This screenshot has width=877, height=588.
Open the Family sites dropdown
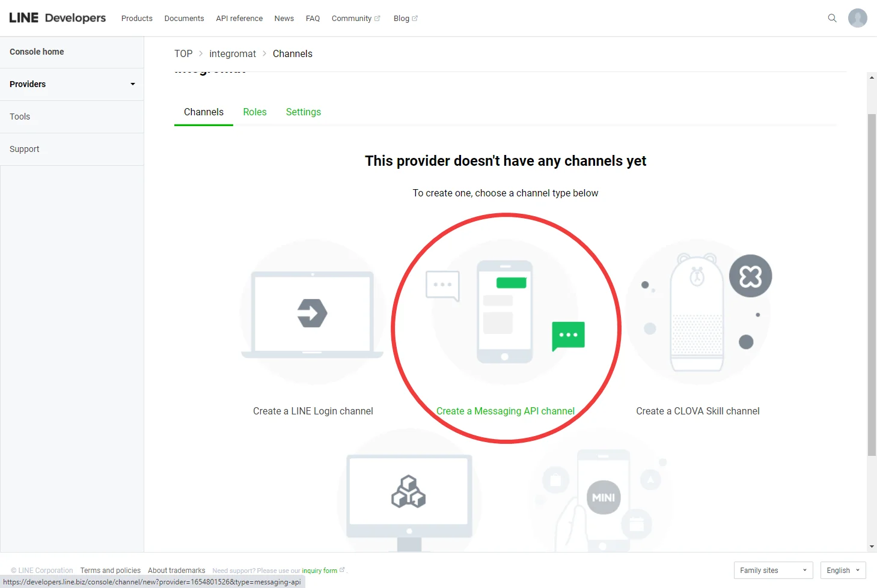[773, 570]
